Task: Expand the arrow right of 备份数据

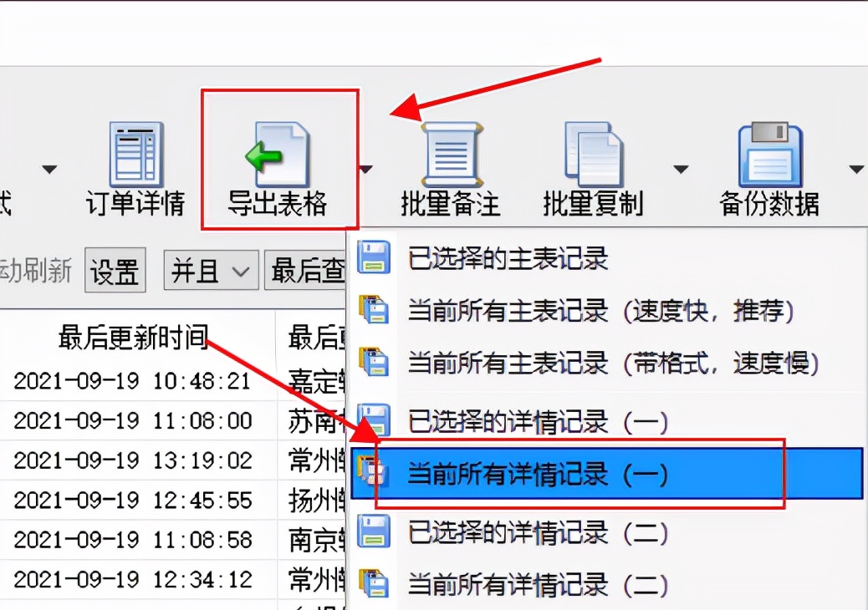Action: (856, 169)
